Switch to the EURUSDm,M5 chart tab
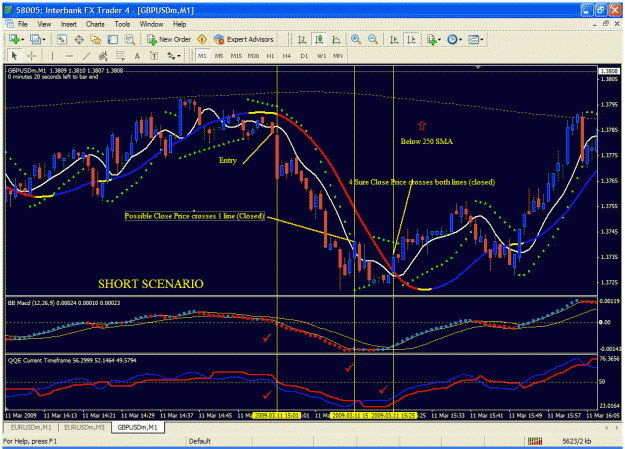 (84, 427)
